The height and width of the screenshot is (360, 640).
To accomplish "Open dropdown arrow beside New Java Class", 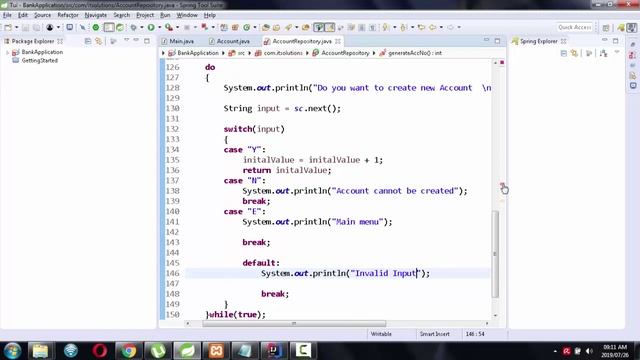I will pos(255,27).
